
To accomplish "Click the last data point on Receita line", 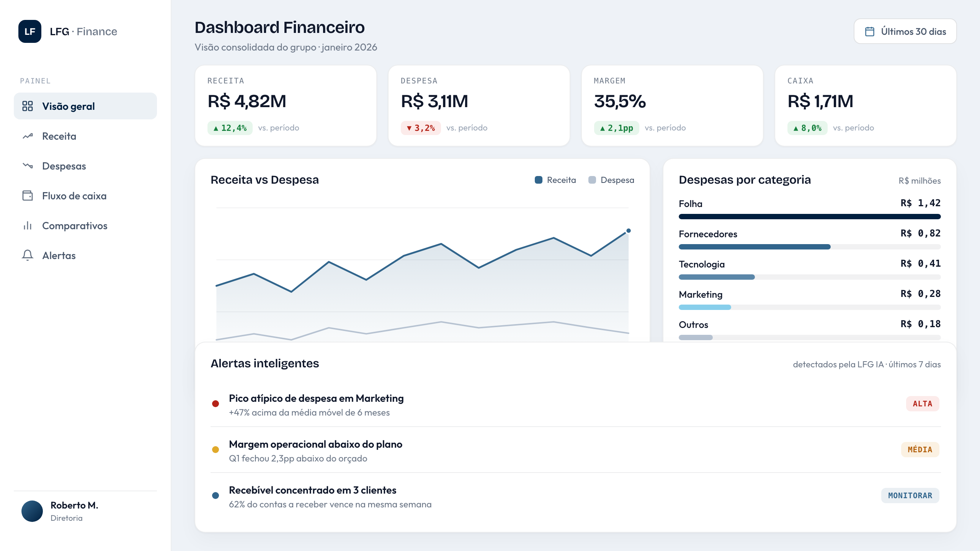I will pyautogui.click(x=629, y=231).
